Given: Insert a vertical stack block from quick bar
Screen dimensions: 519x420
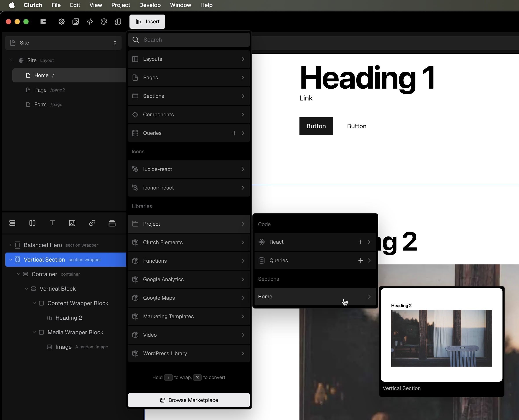Looking at the screenshot, I should [12, 223].
